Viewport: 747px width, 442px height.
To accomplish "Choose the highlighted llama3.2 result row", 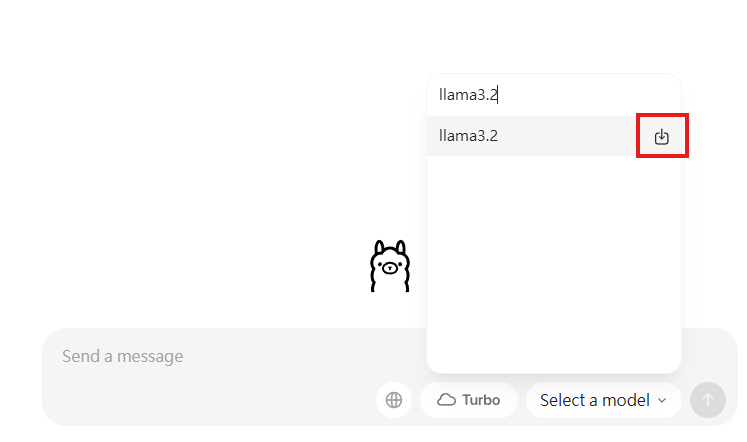I will click(530, 136).
